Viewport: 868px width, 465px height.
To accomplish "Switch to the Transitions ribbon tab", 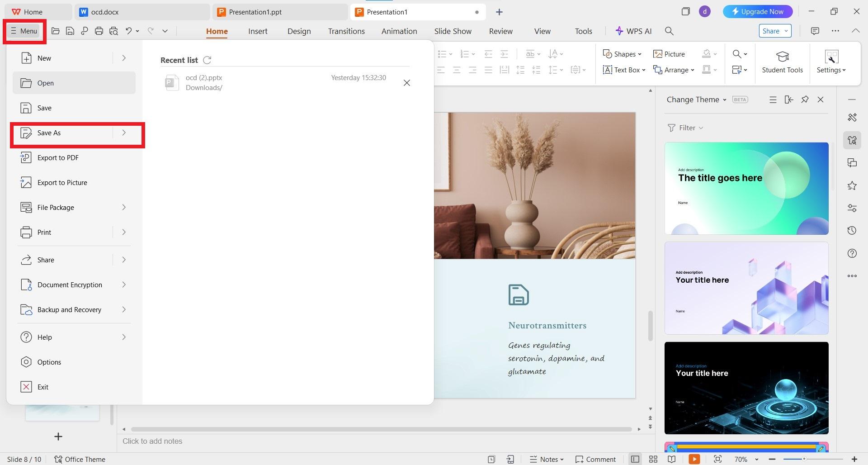I will 346,31.
